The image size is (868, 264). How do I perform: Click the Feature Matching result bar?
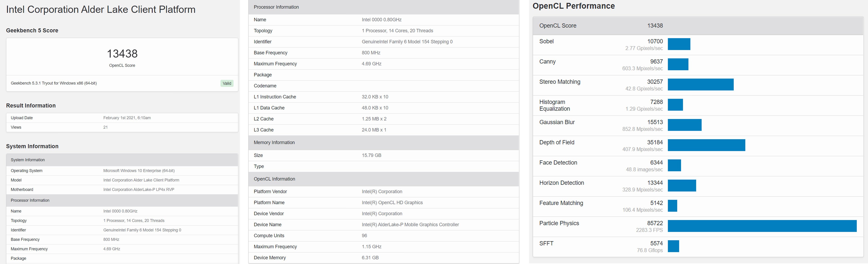(673, 206)
